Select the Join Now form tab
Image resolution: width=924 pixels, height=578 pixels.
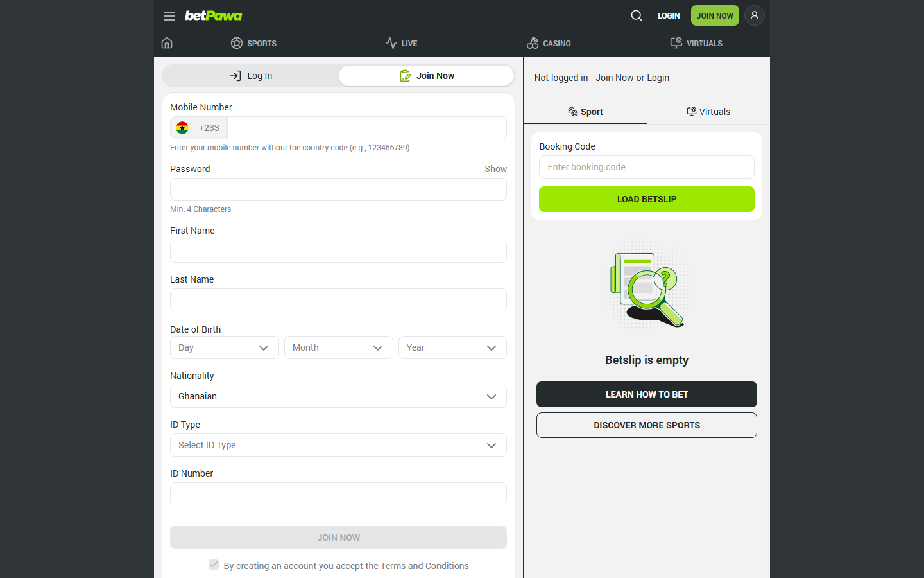click(427, 76)
